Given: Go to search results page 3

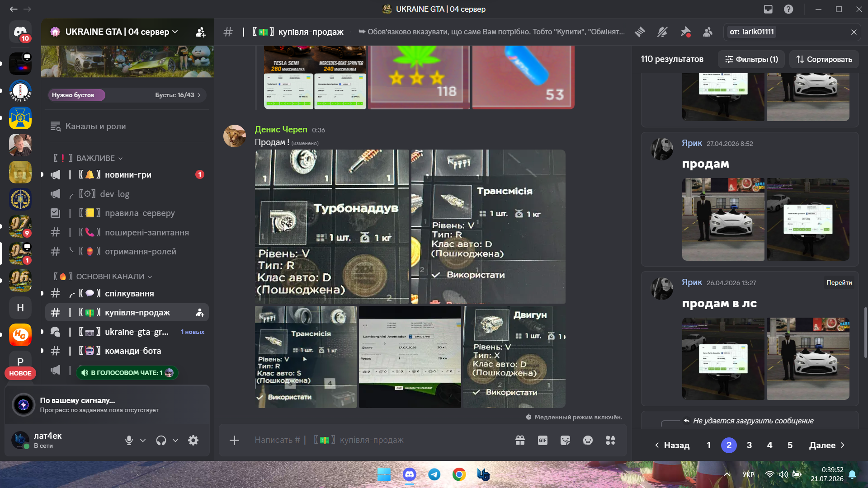Looking at the screenshot, I should (x=749, y=446).
